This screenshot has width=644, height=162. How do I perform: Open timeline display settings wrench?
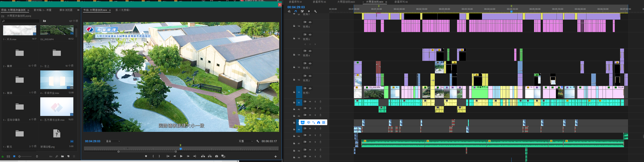[315, 12]
